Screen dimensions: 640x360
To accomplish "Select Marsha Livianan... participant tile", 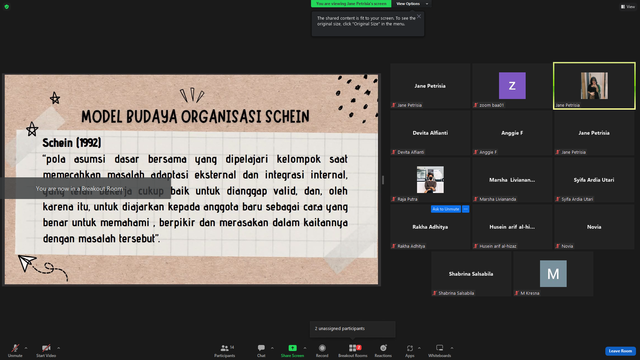I will point(512,180).
